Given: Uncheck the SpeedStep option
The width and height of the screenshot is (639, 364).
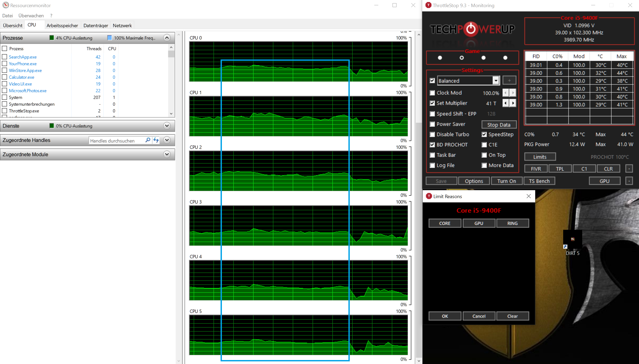Looking at the screenshot, I should pyautogui.click(x=484, y=134).
